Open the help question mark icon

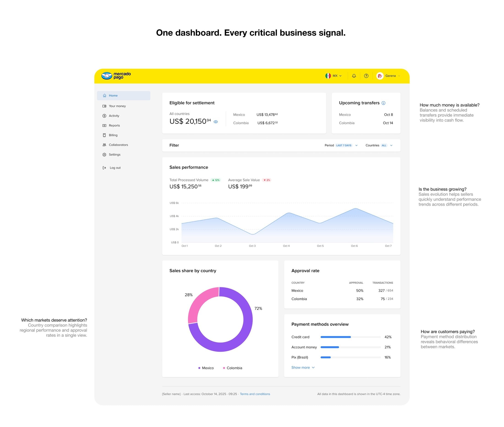366,76
